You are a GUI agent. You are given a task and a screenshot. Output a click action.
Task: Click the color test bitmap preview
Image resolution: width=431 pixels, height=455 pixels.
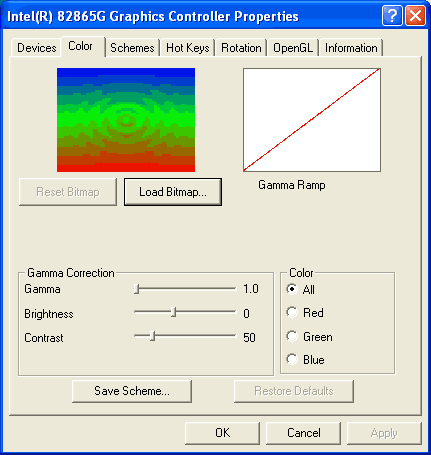click(126, 120)
